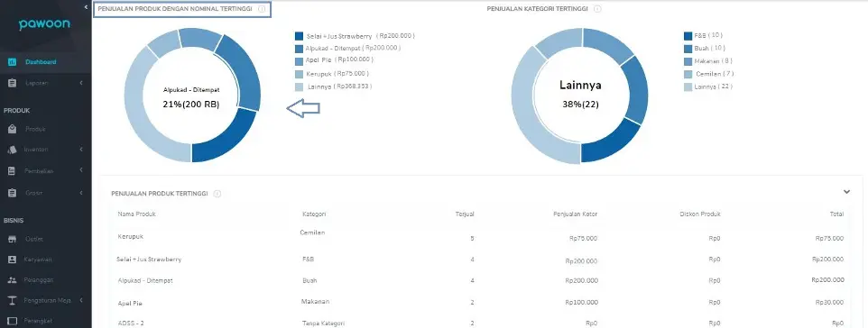This screenshot has height=328, width=868.
Task: Click the Karyawan employee icon
Action: tap(12, 260)
